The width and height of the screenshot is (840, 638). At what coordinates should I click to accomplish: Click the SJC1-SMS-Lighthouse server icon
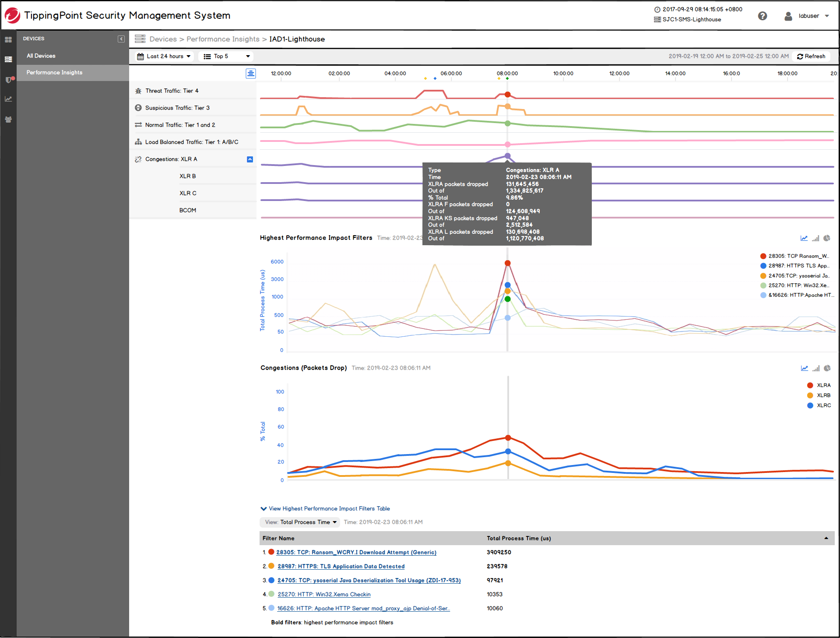tap(657, 20)
